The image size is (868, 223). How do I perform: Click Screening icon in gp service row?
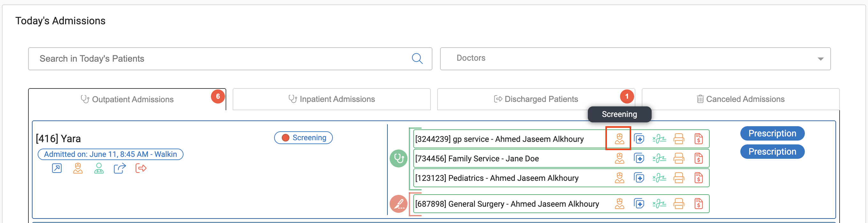619,139
